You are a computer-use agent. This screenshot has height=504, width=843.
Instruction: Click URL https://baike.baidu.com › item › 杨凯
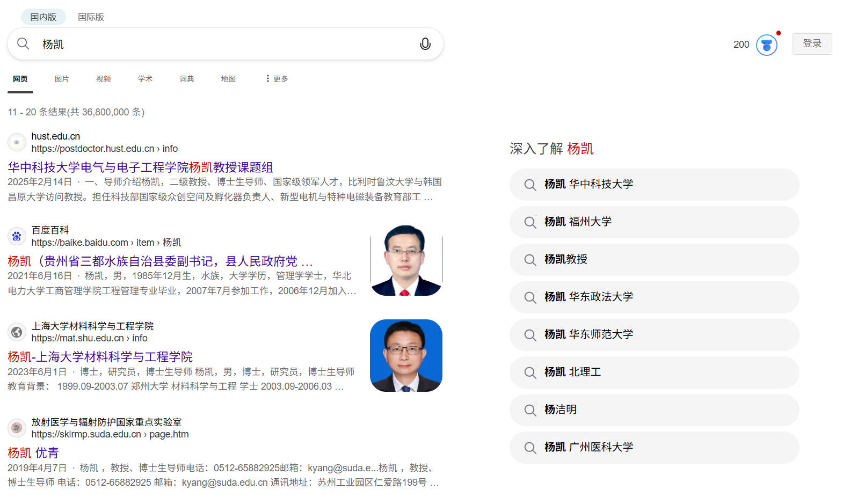tap(106, 243)
